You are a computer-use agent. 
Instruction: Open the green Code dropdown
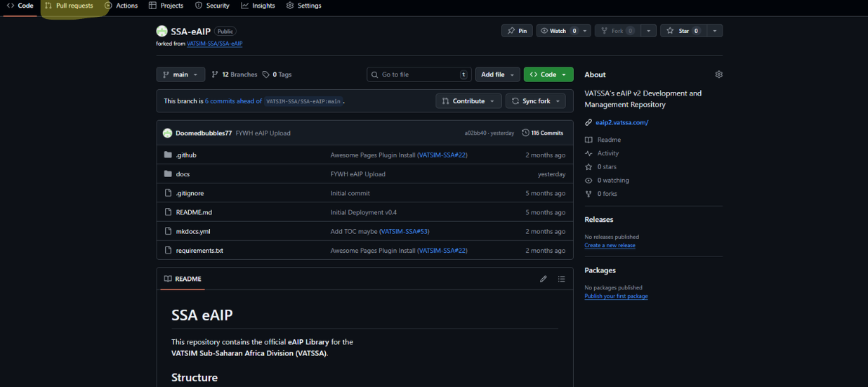[x=548, y=74]
